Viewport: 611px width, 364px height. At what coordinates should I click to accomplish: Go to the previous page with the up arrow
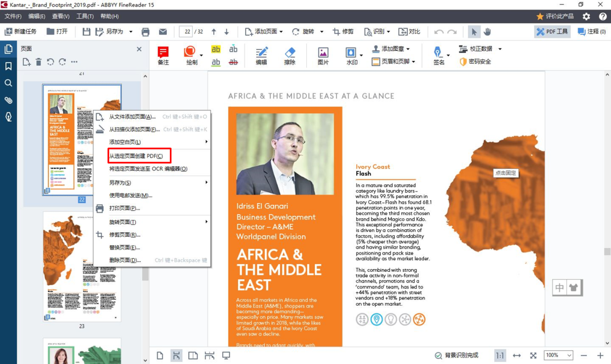[214, 32]
